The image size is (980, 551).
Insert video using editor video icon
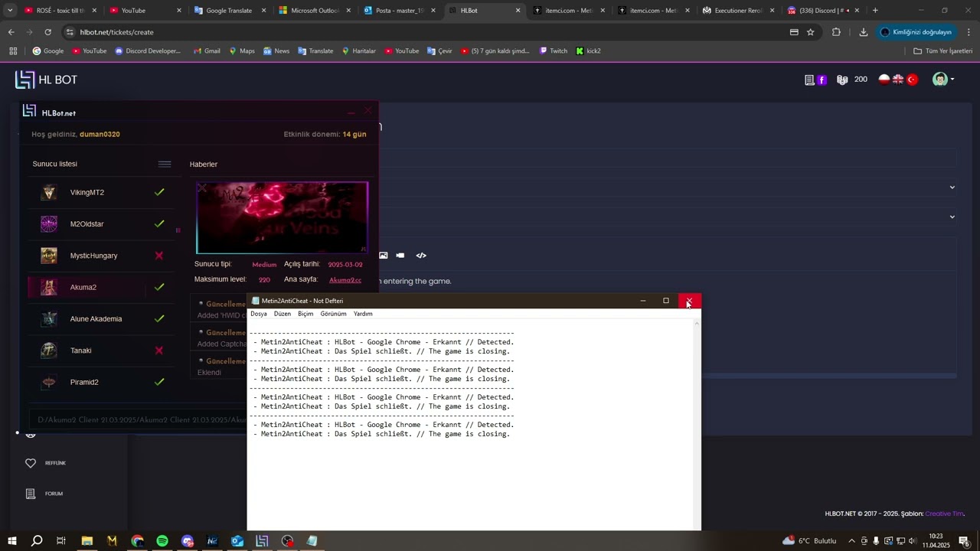400,256
